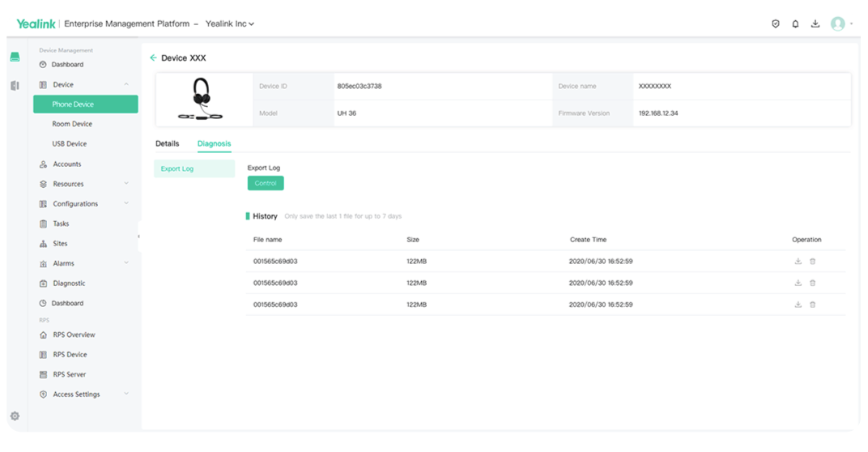The image size is (868, 452).
Task: Click Size column header
Action: [413, 240]
